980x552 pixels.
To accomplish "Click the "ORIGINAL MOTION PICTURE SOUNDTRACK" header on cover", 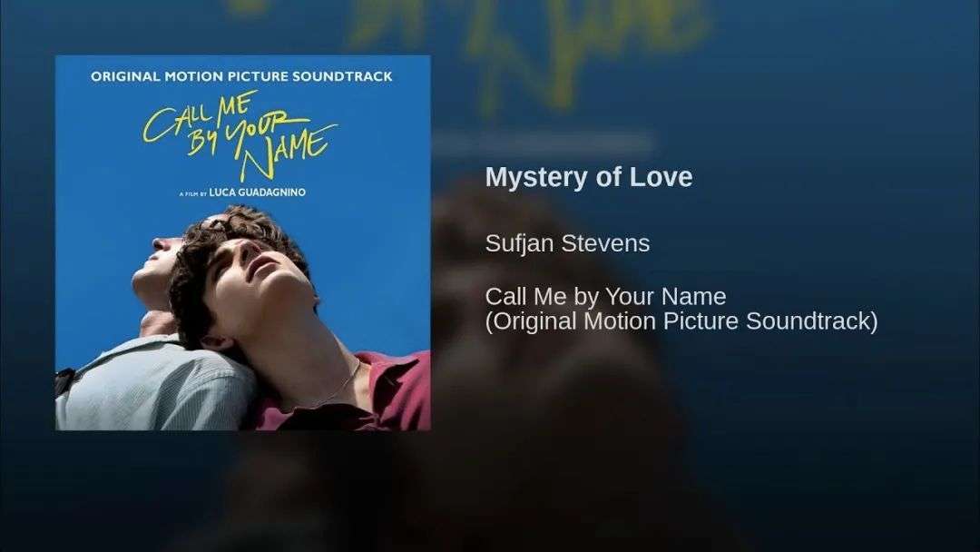I will pos(242,76).
